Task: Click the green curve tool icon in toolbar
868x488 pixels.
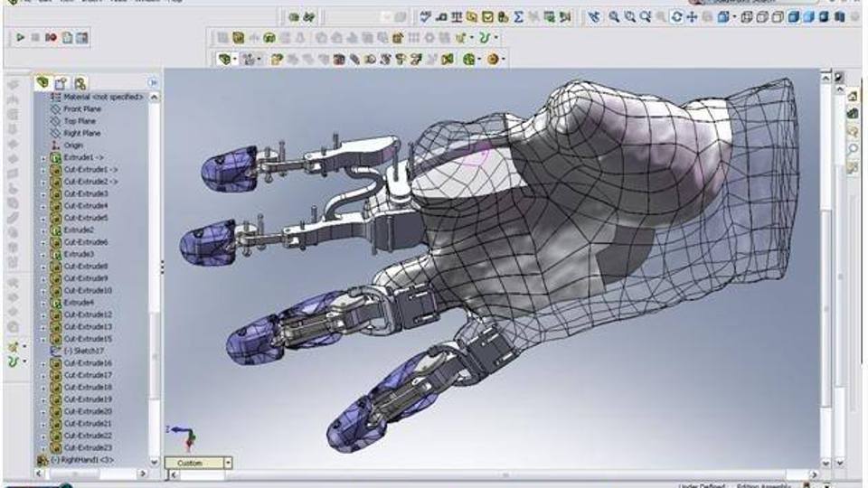Action: tap(485, 38)
